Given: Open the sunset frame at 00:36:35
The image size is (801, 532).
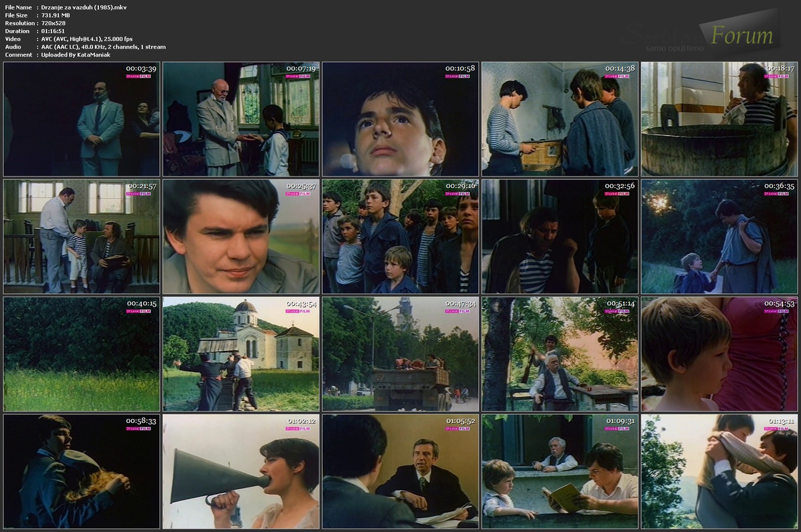Looking at the screenshot, I should (x=719, y=237).
